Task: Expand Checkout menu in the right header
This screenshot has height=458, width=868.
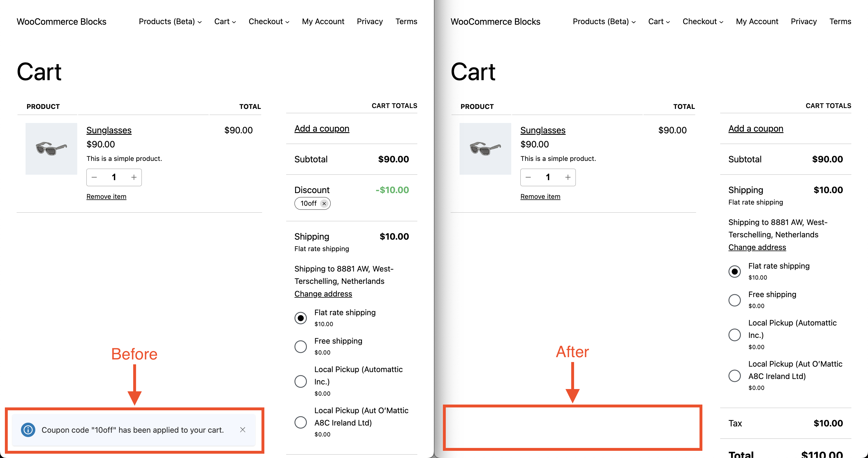Action: tap(703, 22)
